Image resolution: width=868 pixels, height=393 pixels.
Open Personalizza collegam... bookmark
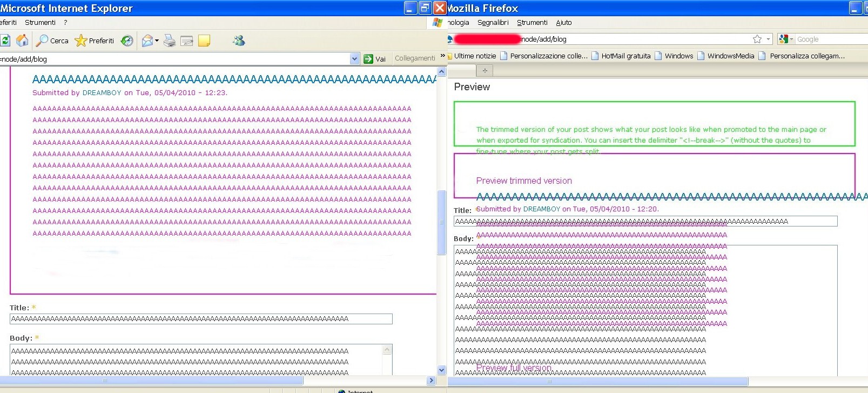point(802,56)
